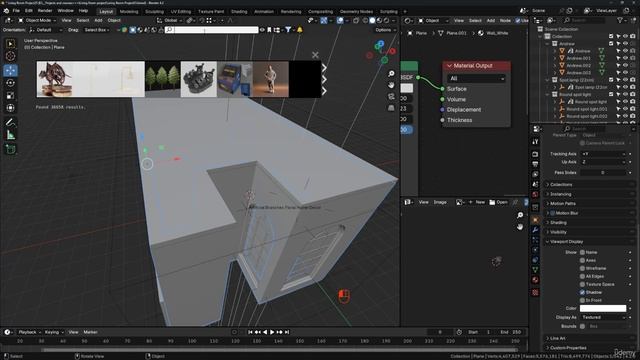This screenshot has height=360, width=640.
Task: Open the Tracking Axis dropdown
Action: pos(603,154)
